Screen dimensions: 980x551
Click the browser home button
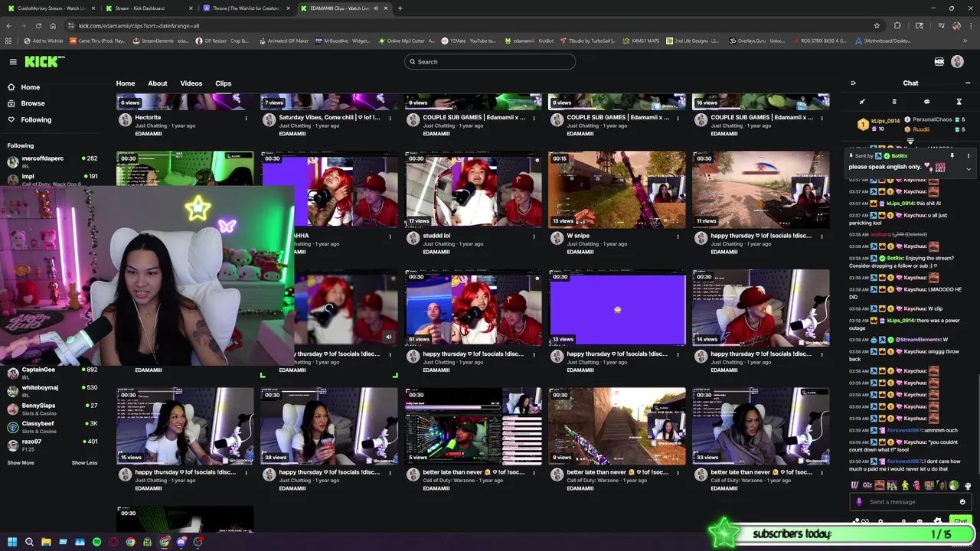point(54,25)
